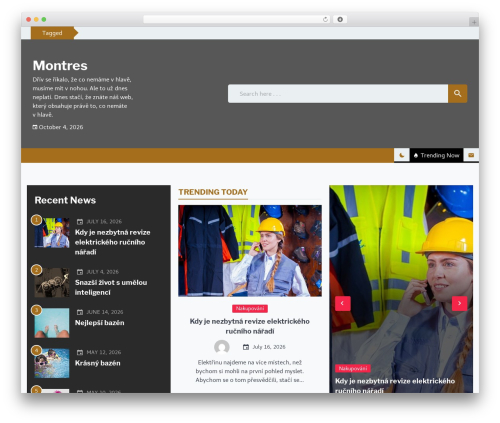Click calendar icon next to October 4, 2026
Viewport: 500px width, 423px height.
35,127
